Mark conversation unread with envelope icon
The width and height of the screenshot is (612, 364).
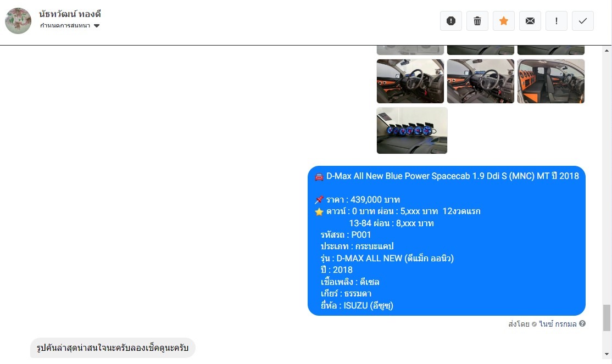530,21
